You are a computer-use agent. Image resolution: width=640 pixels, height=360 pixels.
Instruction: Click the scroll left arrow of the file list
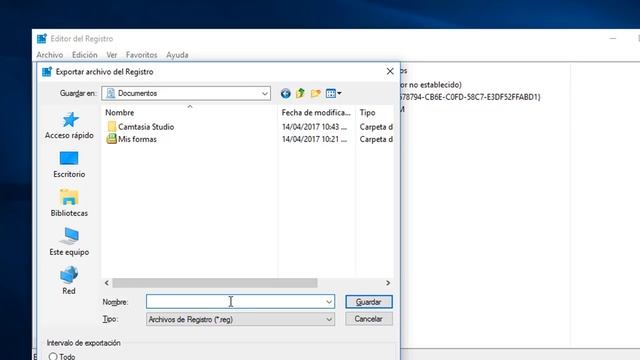[x=107, y=283]
